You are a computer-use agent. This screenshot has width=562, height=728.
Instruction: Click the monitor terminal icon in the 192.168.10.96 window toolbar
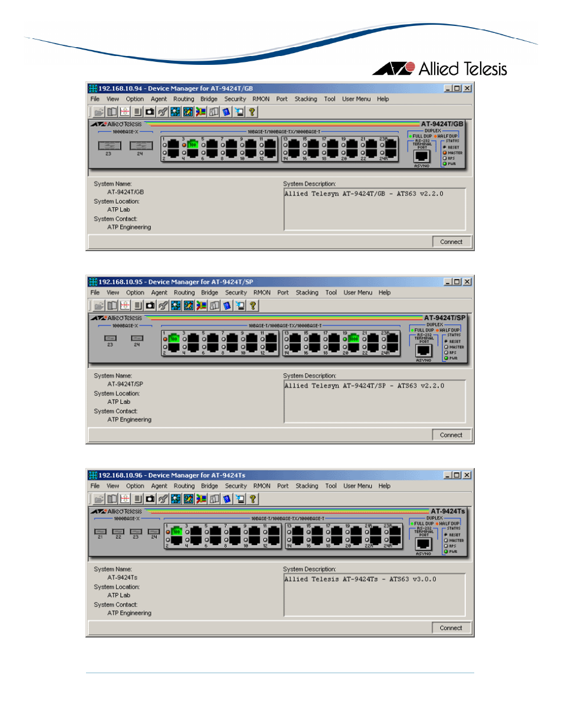point(240,499)
